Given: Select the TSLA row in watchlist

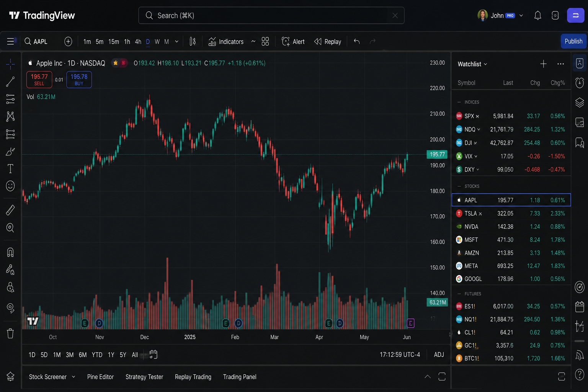Looking at the screenshot, I should point(511,213).
